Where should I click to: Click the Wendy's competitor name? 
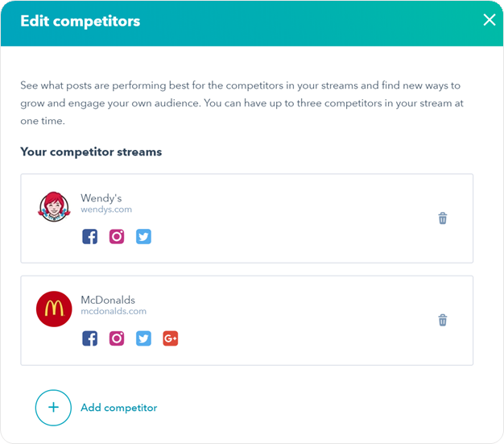[101, 198]
